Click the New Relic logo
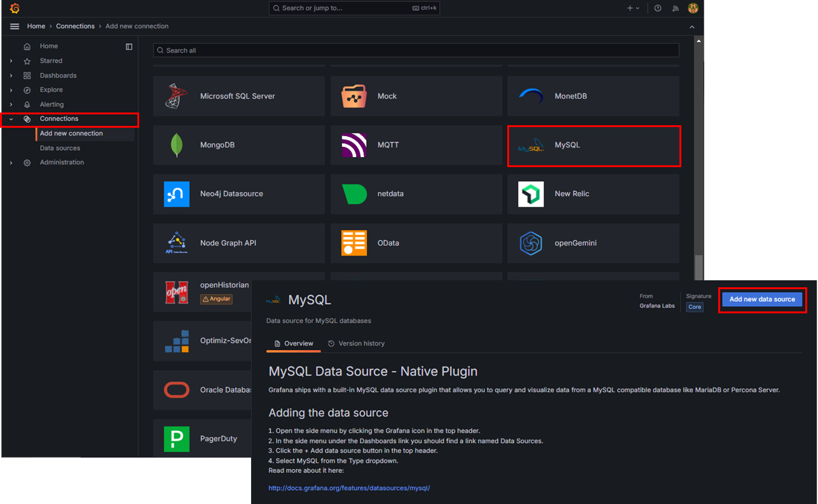This screenshot has width=818, height=504. (x=531, y=194)
